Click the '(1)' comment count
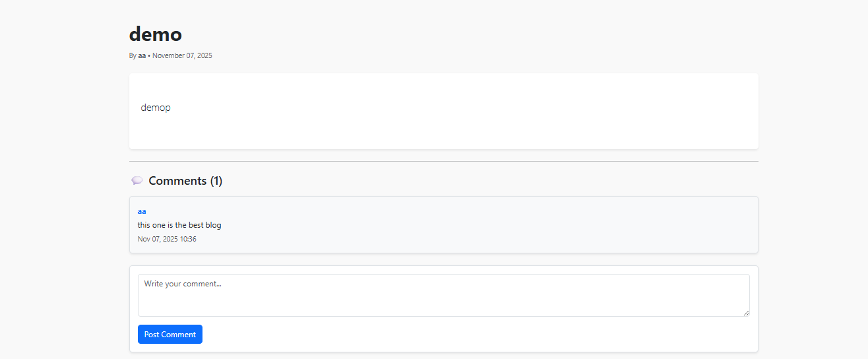This screenshot has height=359, width=868. 216,181
